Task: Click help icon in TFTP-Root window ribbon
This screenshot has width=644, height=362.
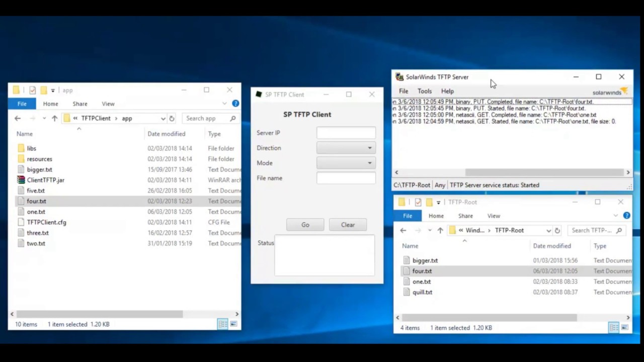Action: coord(626,216)
